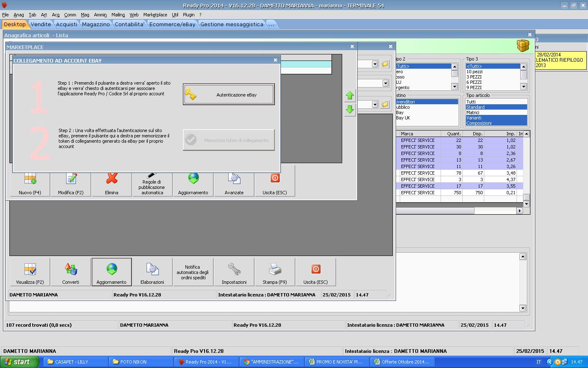
Task: Click the green up arrow icon
Action: [350, 96]
